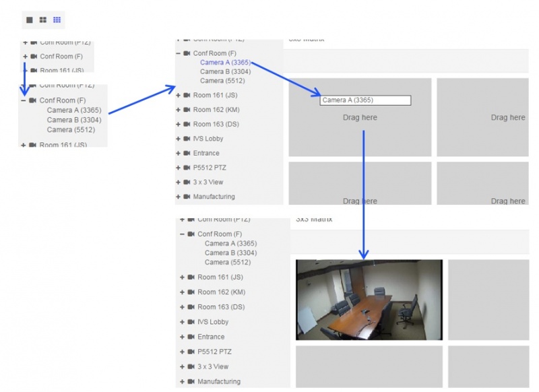Viewport: 539px width, 392px height.
Task: Click 3 x 3 View camera icon beside video thumbnail
Action: coord(191,366)
